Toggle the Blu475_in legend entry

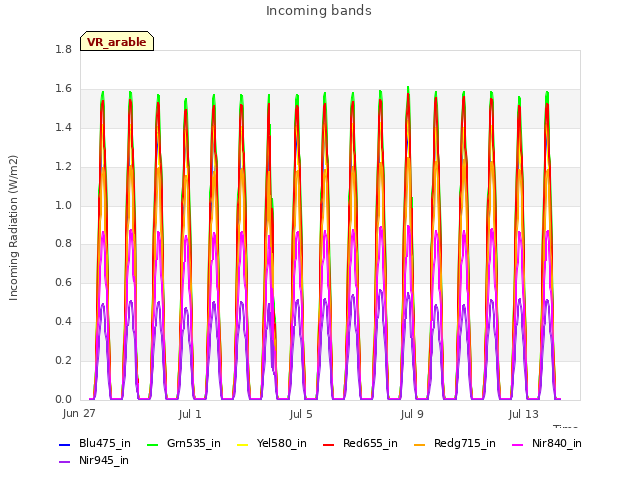95,444
